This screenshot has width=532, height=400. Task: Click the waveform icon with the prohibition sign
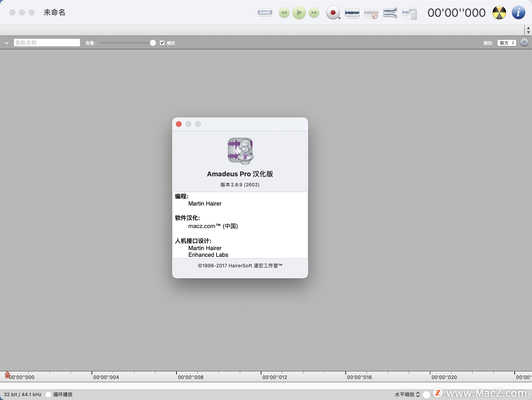[x=371, y=13]
